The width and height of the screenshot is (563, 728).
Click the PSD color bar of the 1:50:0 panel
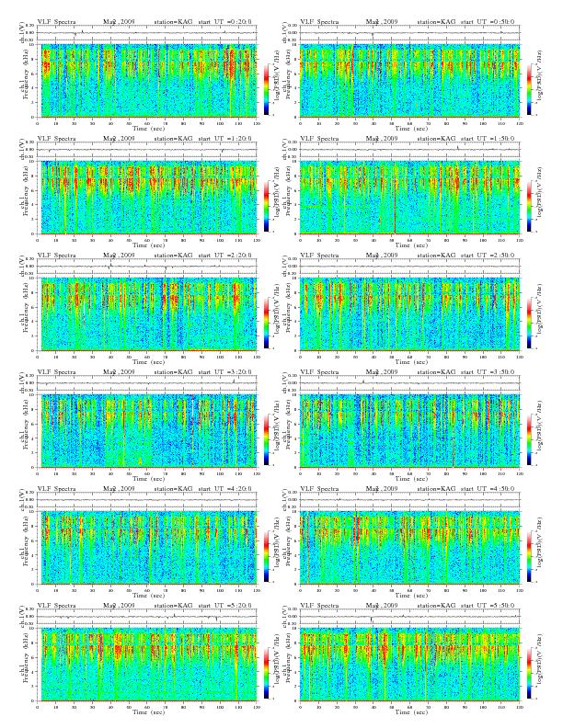[530, 206]
